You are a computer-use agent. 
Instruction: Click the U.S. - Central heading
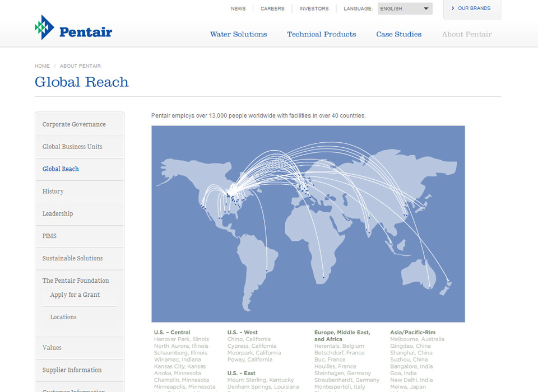point(172,332)
